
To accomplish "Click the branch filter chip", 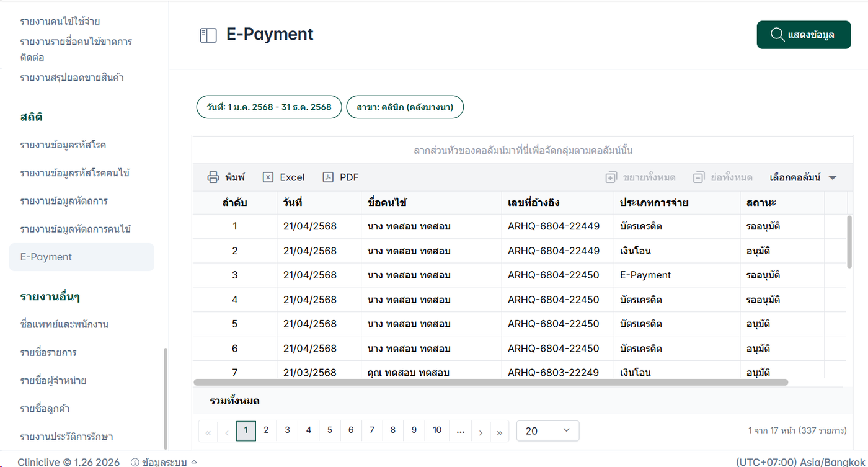I will (404, 107).
